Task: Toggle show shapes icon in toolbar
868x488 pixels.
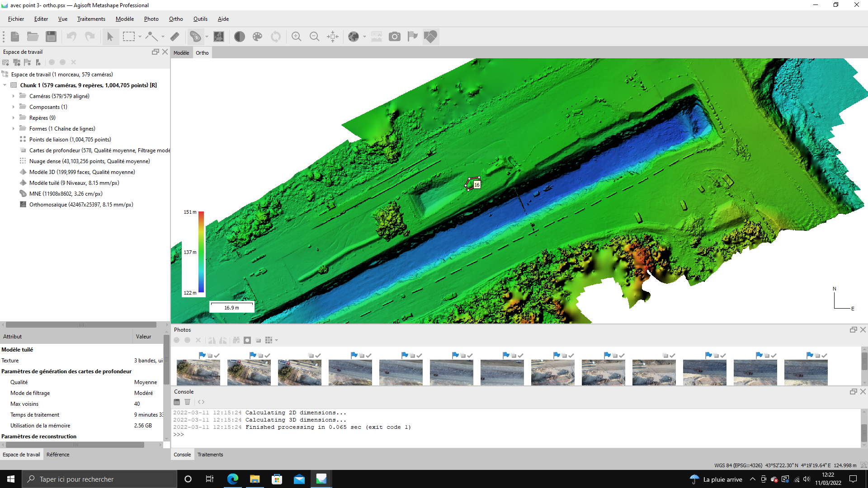Action: click(x=430, y=37)
